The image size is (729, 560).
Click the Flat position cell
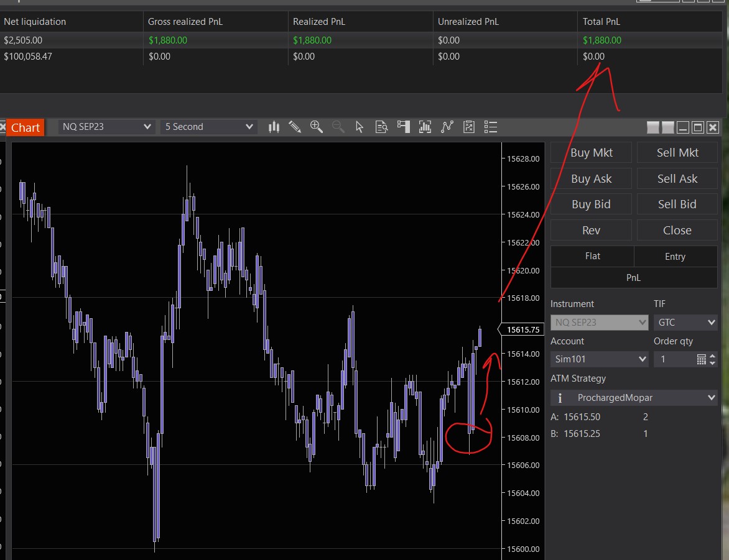592,256
